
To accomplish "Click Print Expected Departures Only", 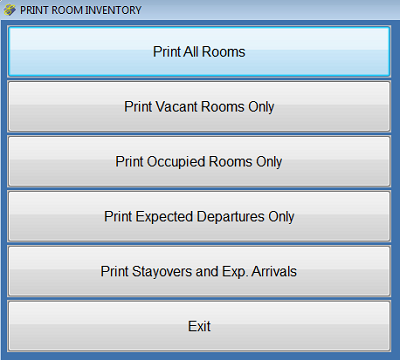I will click(199, 216).
